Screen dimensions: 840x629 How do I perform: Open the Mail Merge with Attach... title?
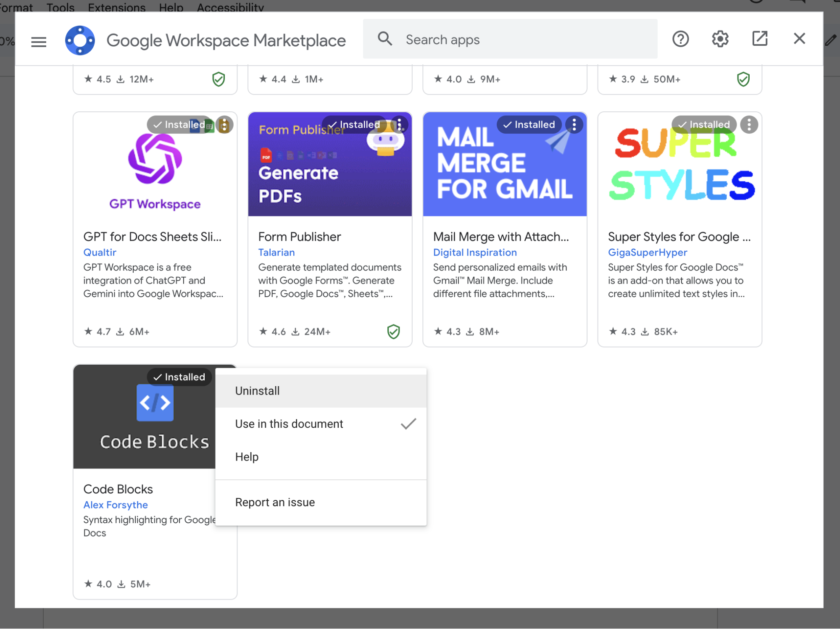tap(501, 237)
